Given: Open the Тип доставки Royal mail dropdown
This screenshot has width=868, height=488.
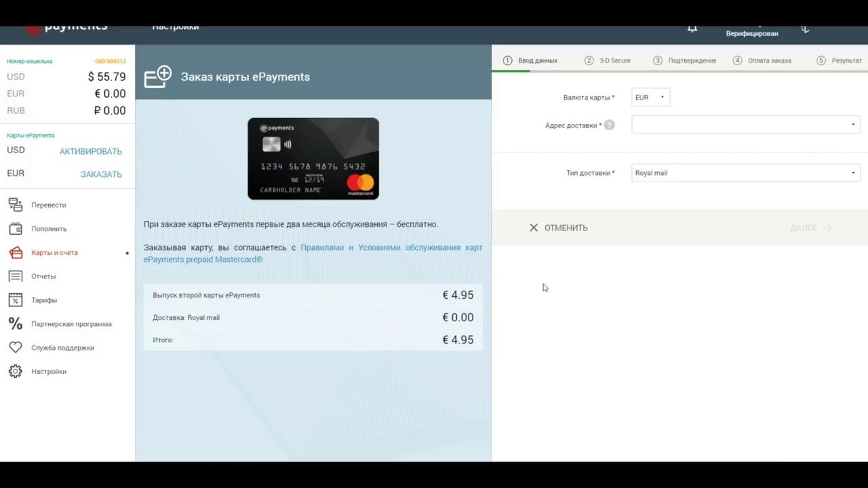Looking at the screenshot, I should (x=746, y=173).
